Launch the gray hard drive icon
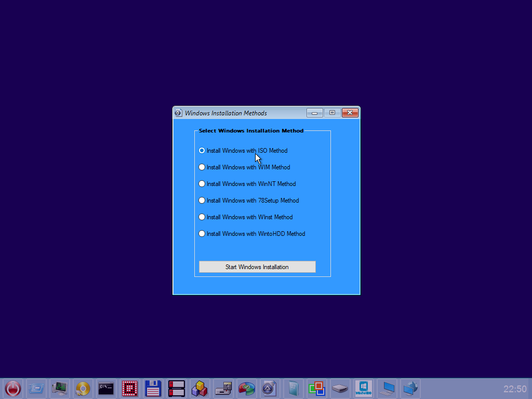This screenshot has width=532, height=399. 340,389
